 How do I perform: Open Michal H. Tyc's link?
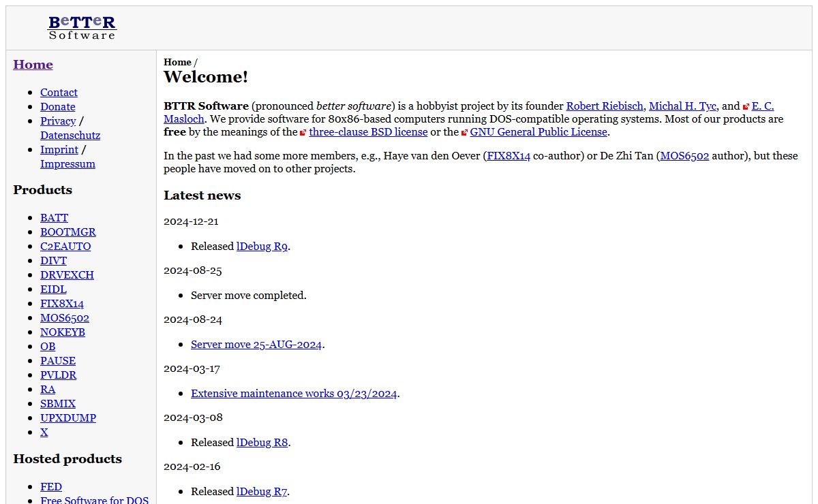(x=682, y=106)
